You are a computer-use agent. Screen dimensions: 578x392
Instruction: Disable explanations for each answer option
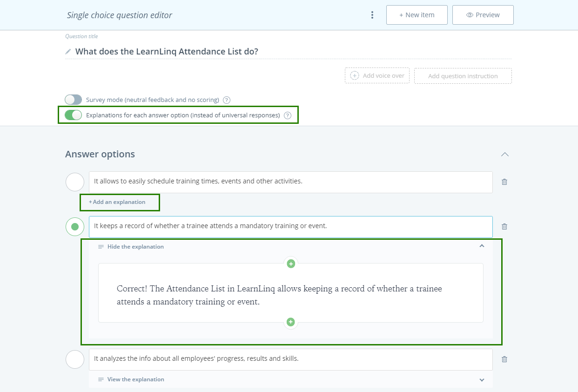pos(73,115)
